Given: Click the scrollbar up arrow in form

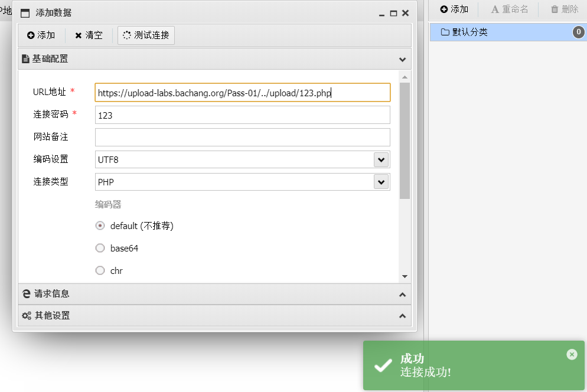Looking at the screenshot, I should [405, 77].
